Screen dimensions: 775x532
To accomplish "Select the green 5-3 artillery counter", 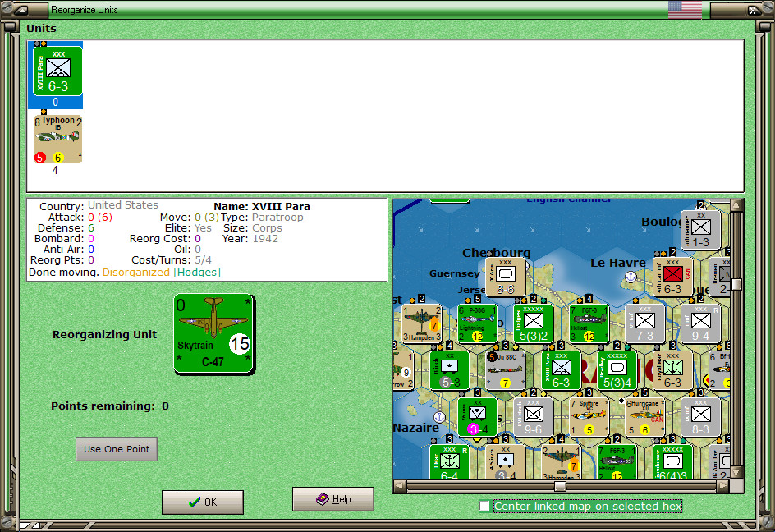I will (449, 370).
